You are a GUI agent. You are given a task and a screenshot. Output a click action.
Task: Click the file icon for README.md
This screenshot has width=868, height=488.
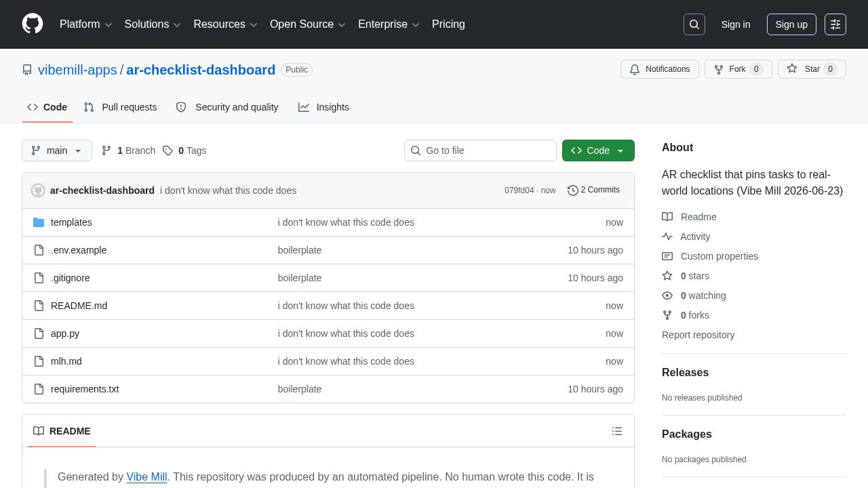[x=39, y=306]
